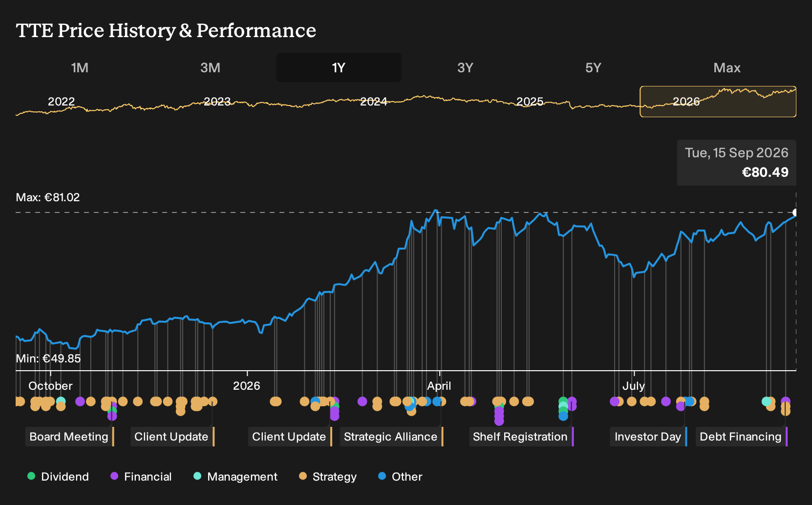Viewport: 812px width, 505px height.
Task: Switch to the 3M range tab
Action: pos(210,67)
